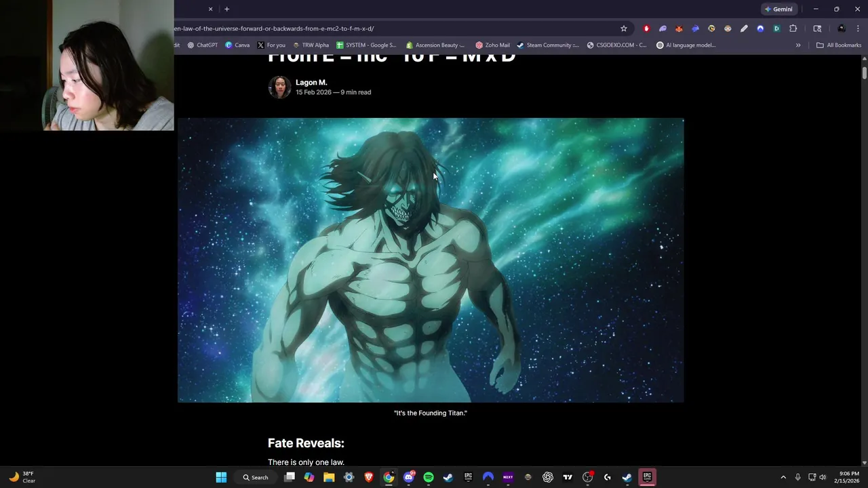Open the Chrome profile avatar
868x488 pixels.
[x=842, y=28]
